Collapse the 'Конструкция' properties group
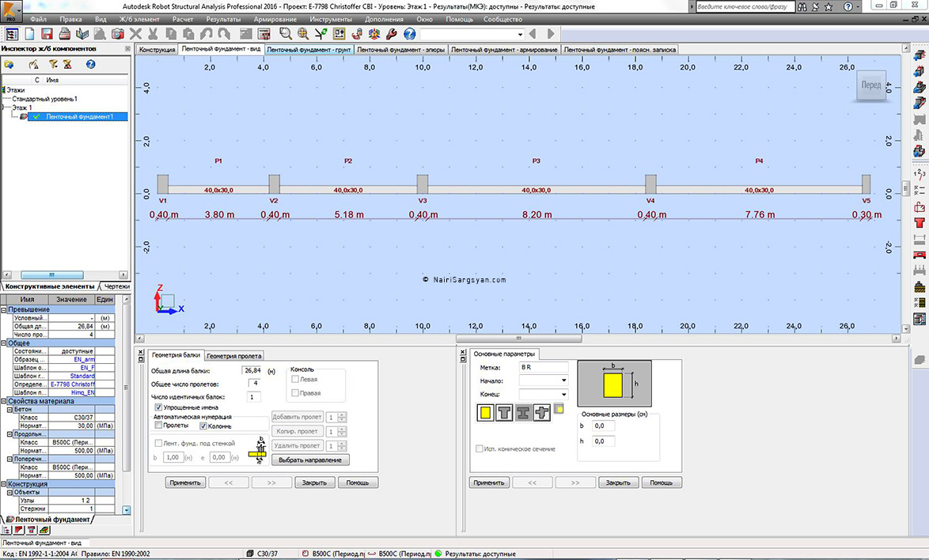The height and width of the screenshot is (560, 929). (x=3, y=483)
